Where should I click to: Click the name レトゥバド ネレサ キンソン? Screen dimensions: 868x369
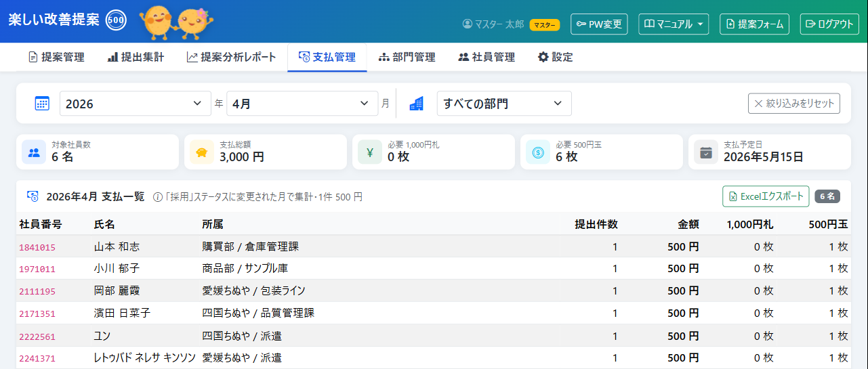[144, 358]
